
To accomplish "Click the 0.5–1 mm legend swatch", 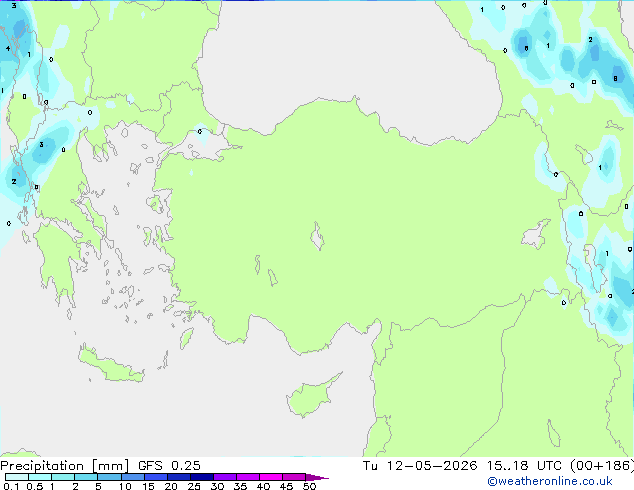I will pyautogui.click(x=40, y=477).
